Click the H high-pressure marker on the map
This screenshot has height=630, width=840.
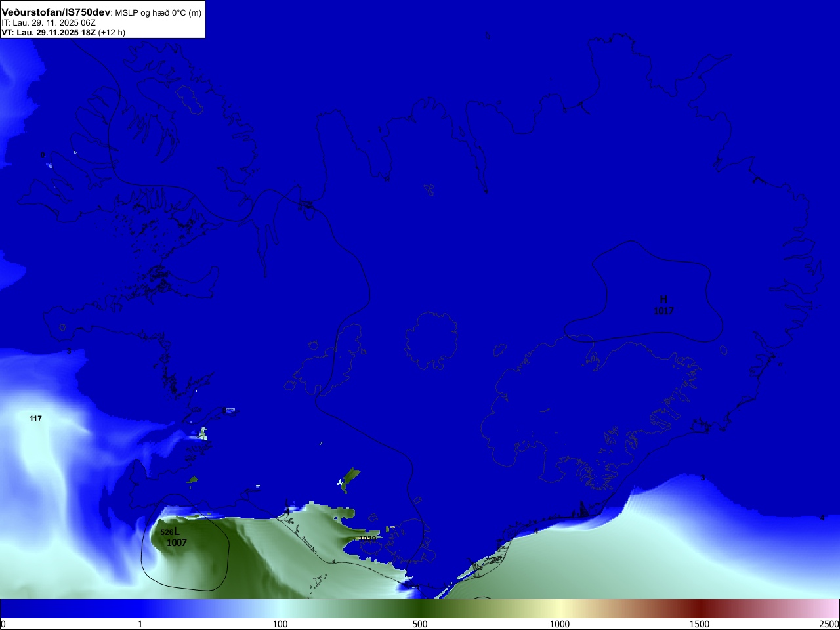pos(663,300)
